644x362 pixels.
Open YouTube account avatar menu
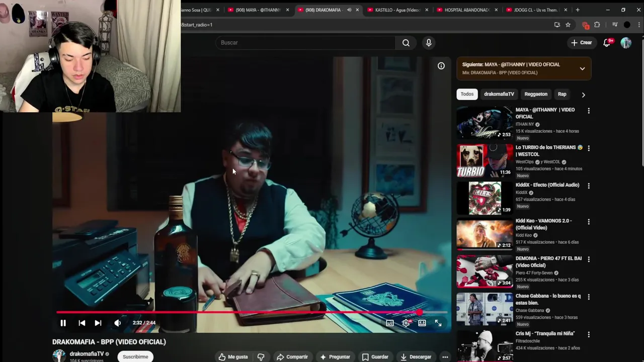pyautogui.click(x=626, y=43)
